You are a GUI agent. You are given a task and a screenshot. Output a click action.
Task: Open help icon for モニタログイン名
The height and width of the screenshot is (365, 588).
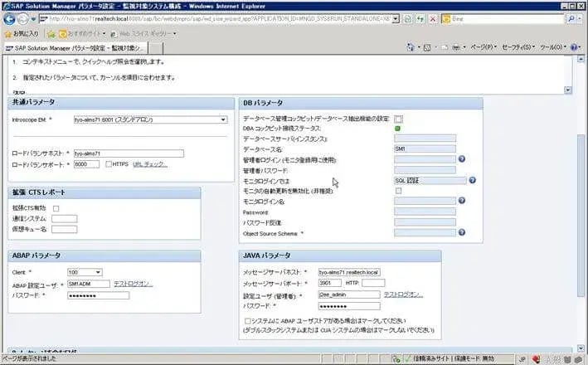click(x=462, y=201)
